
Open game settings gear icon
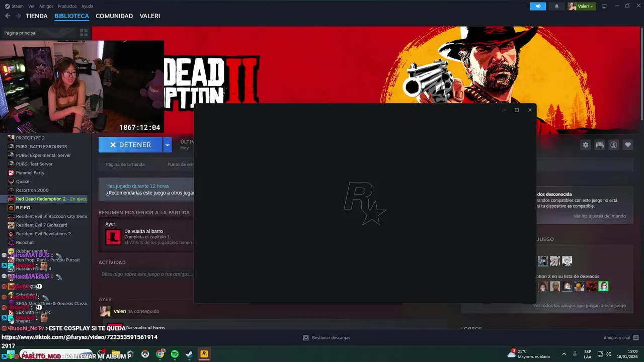[586, 145]
